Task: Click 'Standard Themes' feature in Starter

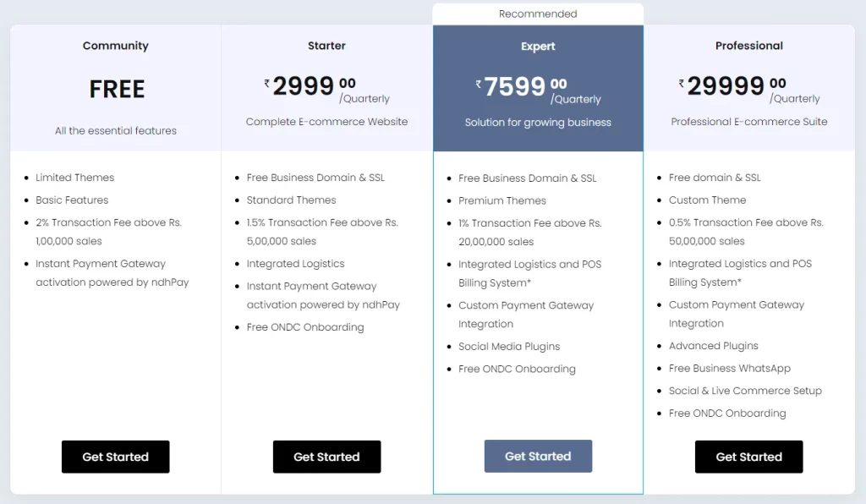Action: point(291,200)
